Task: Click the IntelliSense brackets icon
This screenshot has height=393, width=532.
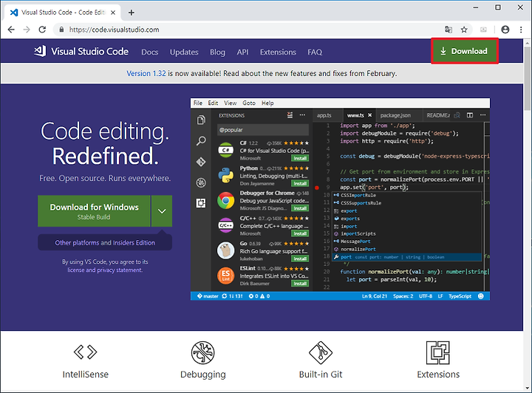Action: (x=85, y=352)
